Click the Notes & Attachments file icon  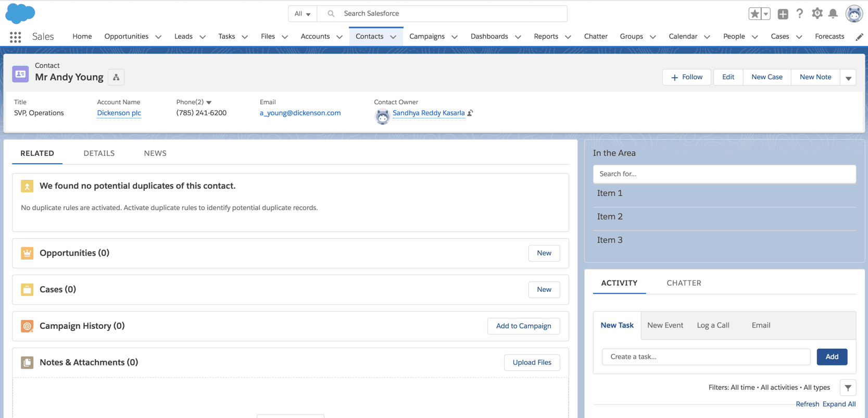27,363
